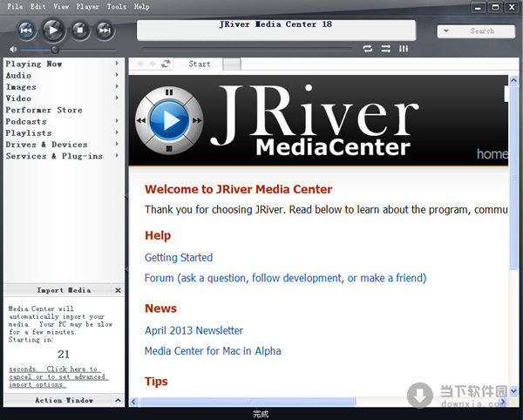Viewport: 523px width, 420px height.
Task: Toggle repeat (loop) mode icon
Action: (x=368, y=49)
